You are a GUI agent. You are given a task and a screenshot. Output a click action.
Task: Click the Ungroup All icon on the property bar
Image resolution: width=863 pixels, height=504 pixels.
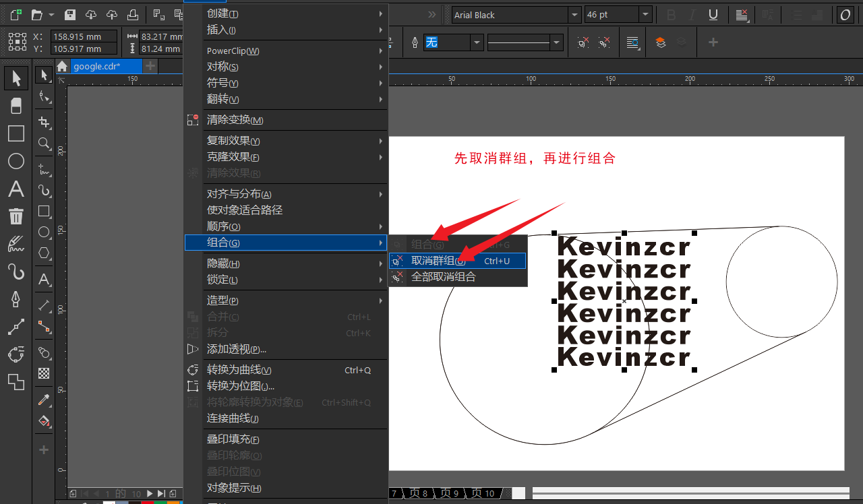[x=605, y=42]
